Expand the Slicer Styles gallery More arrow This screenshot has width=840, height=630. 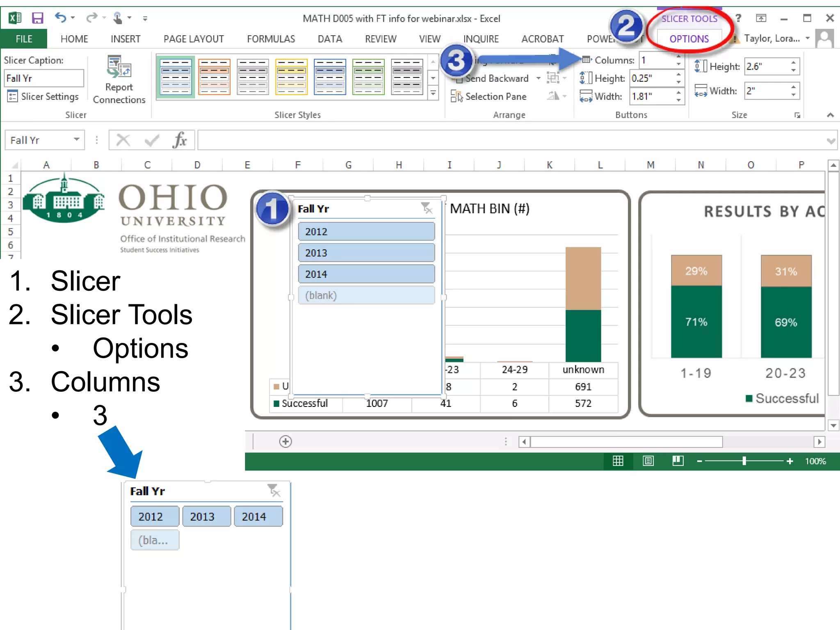pos(433,94)
